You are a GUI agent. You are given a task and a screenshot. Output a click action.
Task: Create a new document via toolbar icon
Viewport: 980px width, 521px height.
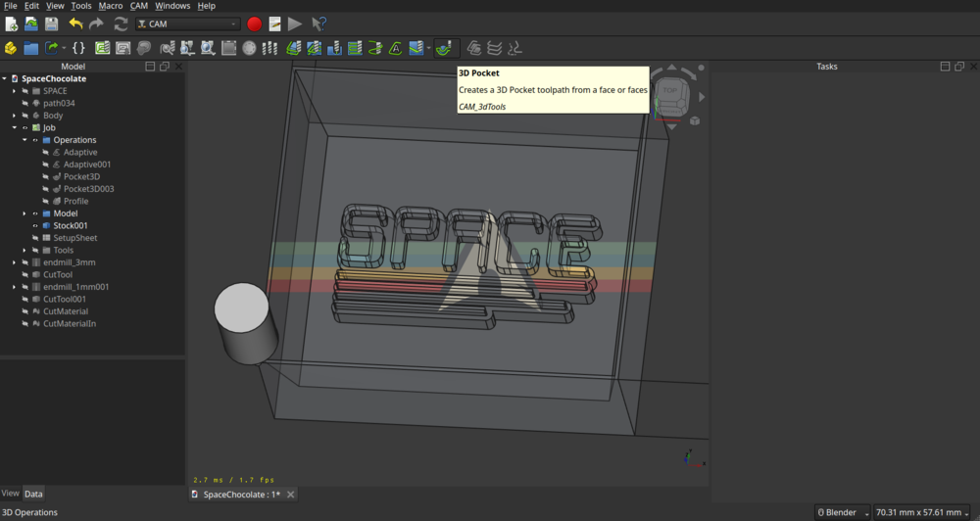pos(11,24)
